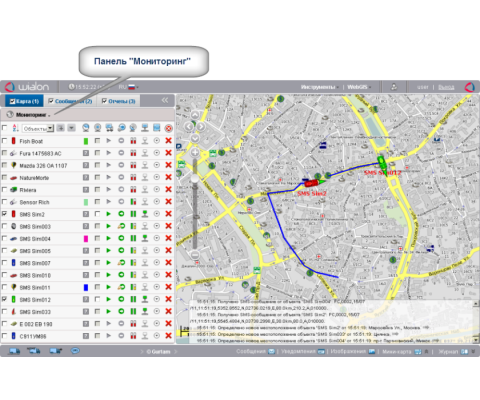480x400 pixels.
Task: Pan the map left with the arrow button
Action: (x=189, y=127)
